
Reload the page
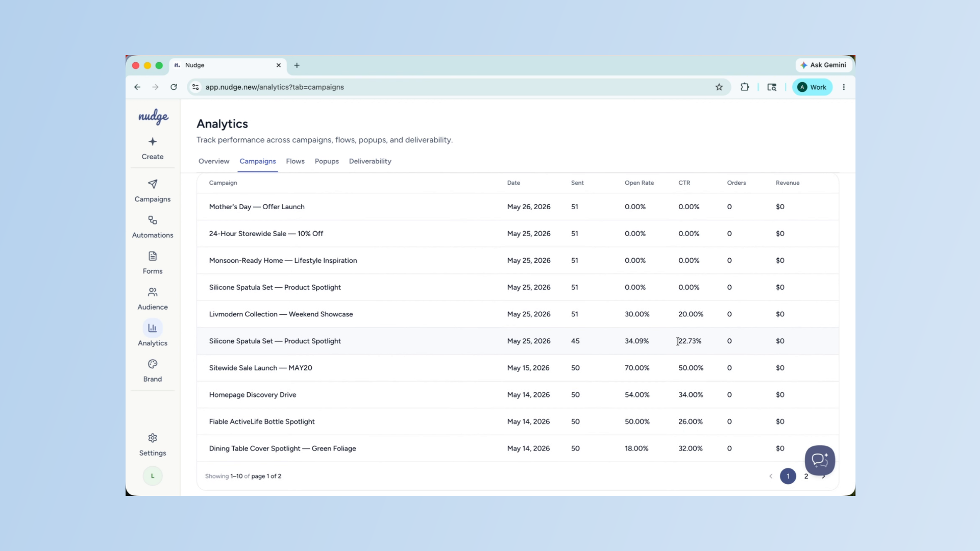[174, 87]
